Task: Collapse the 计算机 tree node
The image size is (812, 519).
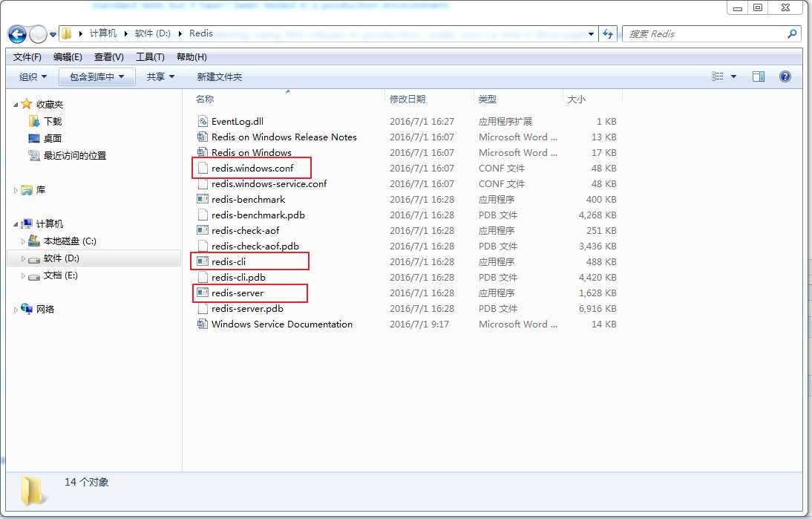Action: pyautogui.click(x=16, y=224)
